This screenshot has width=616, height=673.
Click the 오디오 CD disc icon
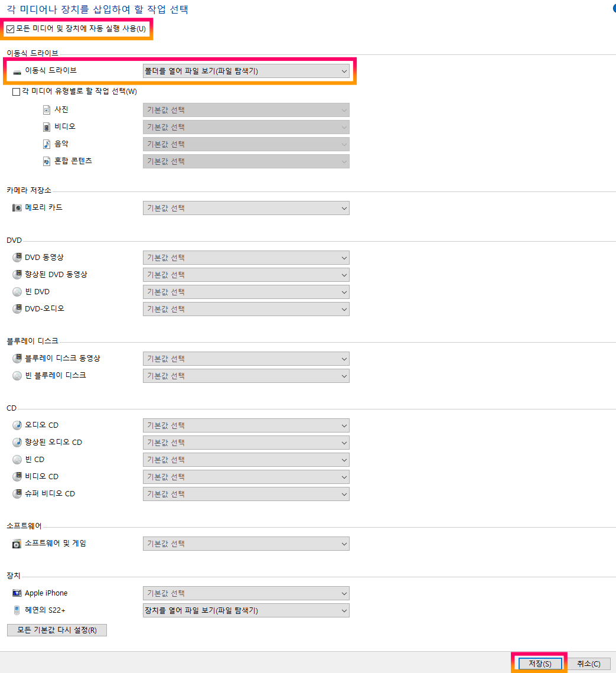(x=17, y=425)
